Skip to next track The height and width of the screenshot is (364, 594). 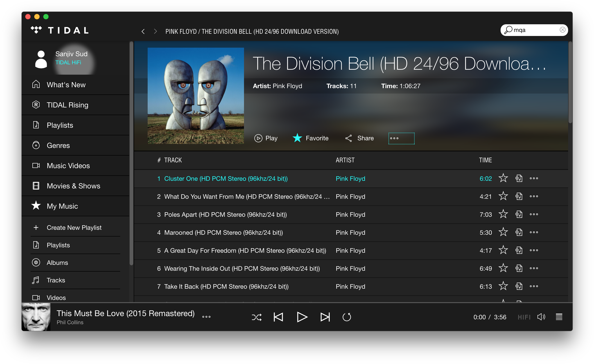pos(325,317)
